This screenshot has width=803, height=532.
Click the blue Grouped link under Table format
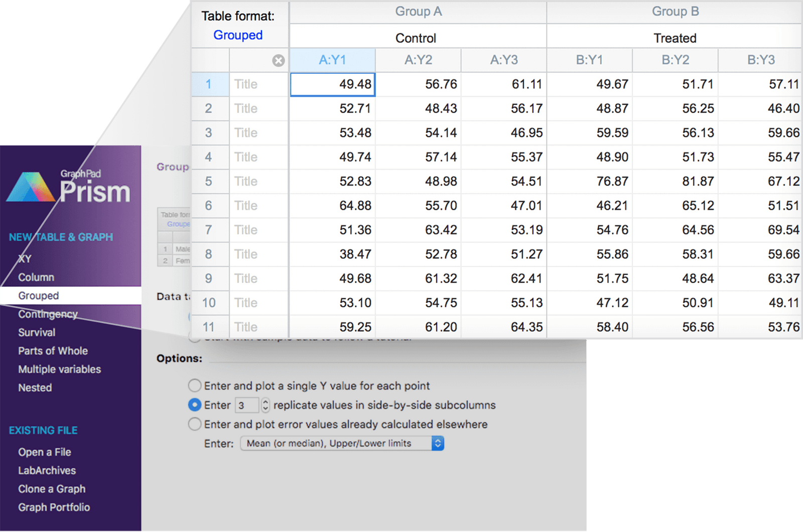click(238, 35)
